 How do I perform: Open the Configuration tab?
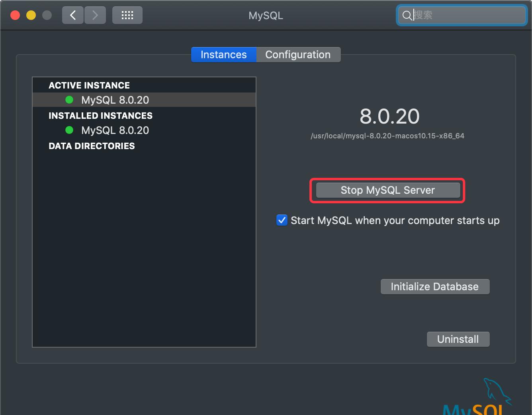[x=298, y=55]
